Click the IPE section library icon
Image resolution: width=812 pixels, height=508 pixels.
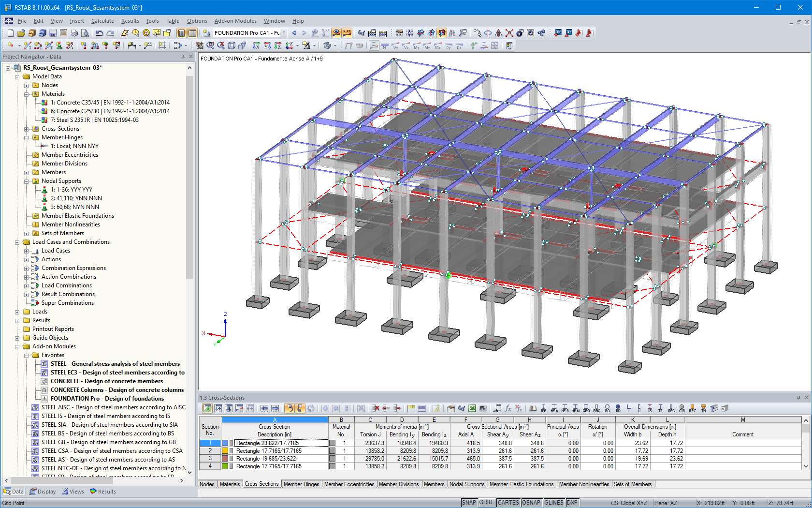(x=542, y=408)
